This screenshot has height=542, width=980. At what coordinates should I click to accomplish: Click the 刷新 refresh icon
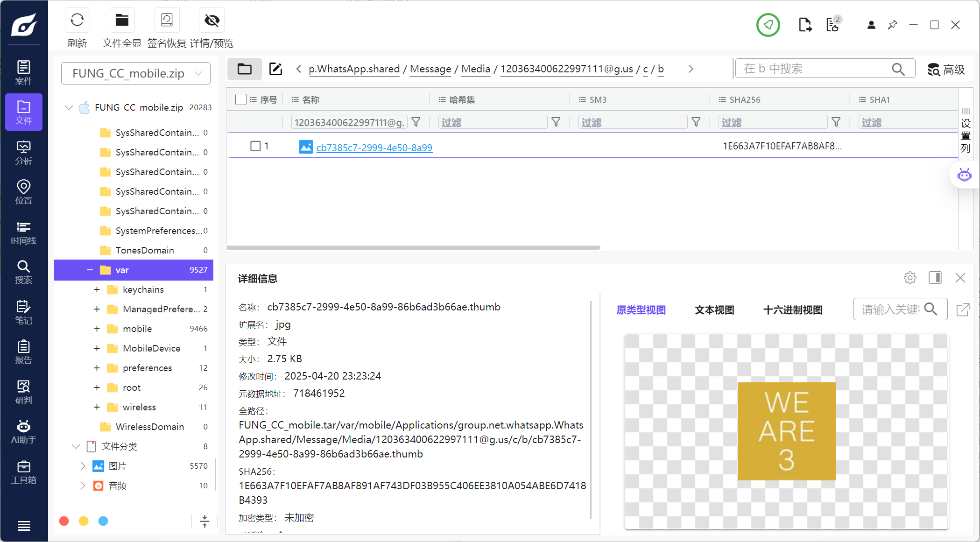click(x=77, y=21)
